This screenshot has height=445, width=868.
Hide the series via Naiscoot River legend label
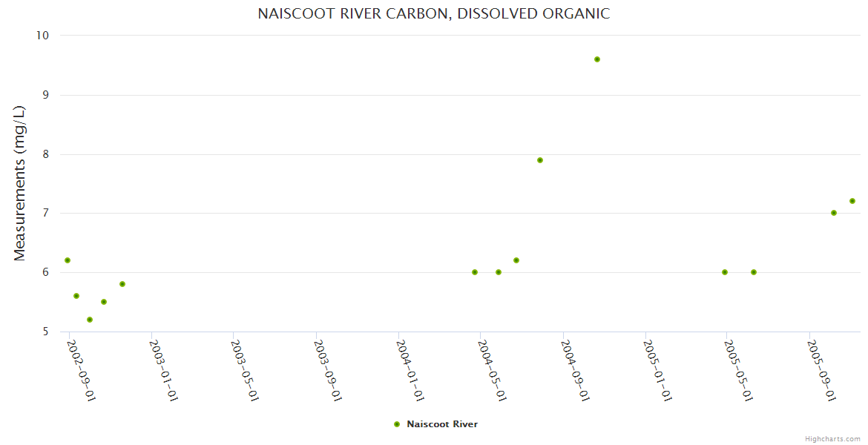click(442, 424)
